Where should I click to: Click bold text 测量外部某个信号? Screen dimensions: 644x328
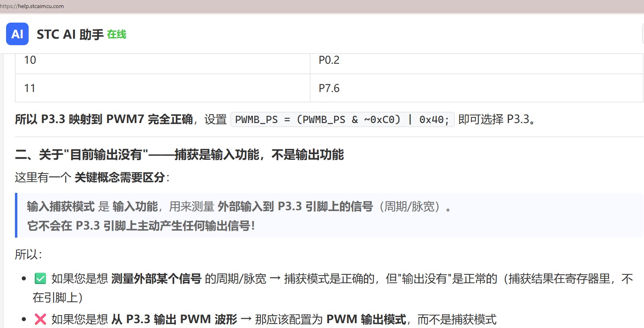click(156, 279)
